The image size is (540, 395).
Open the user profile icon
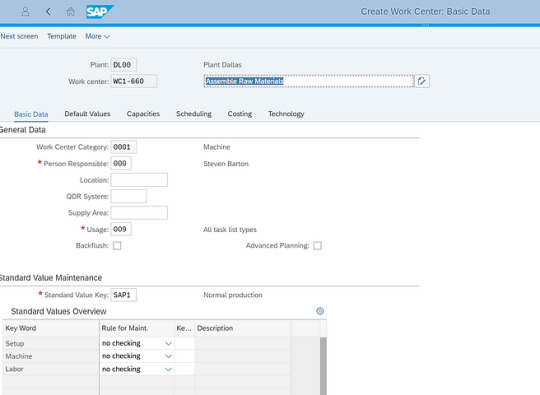pos(25,12)
